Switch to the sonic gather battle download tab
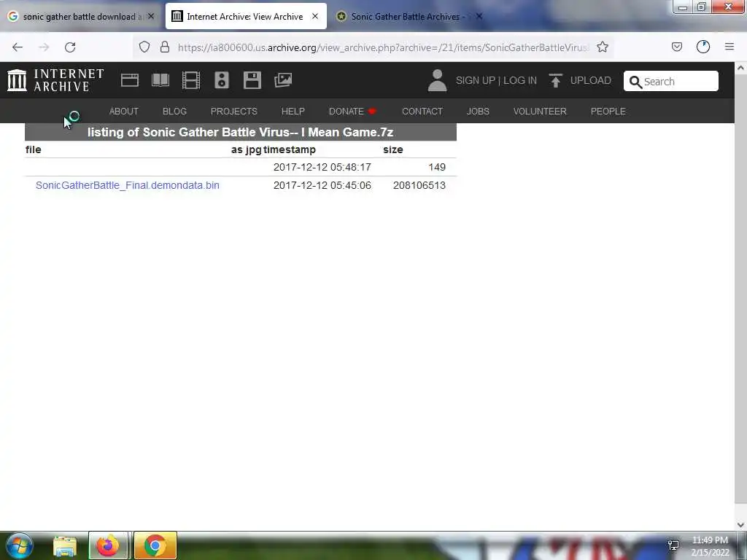 pos(82,16)
